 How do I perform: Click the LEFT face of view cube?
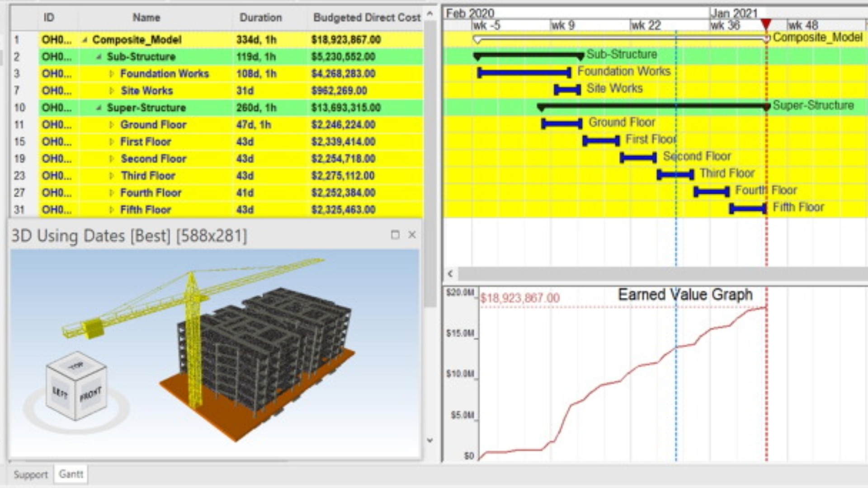coord(60,392)
